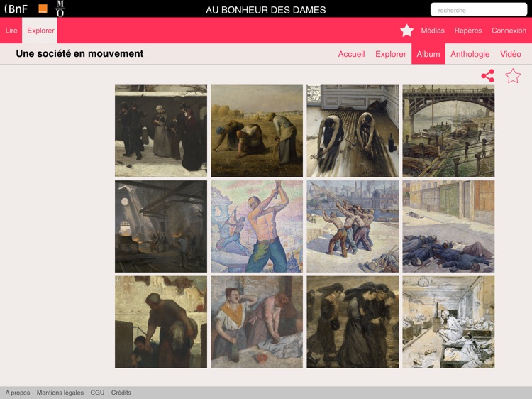532x399 pixels.
Task: Open the CGU footer link
Action: (97, 393)
